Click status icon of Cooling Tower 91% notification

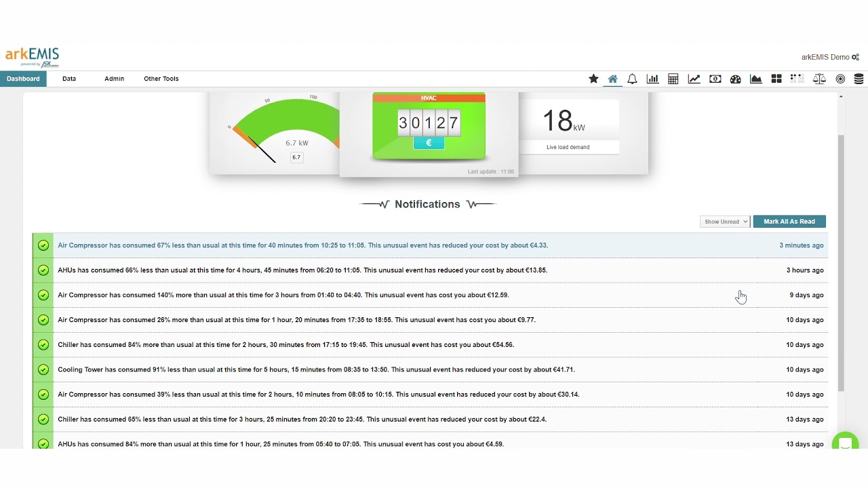coord(43,369)
